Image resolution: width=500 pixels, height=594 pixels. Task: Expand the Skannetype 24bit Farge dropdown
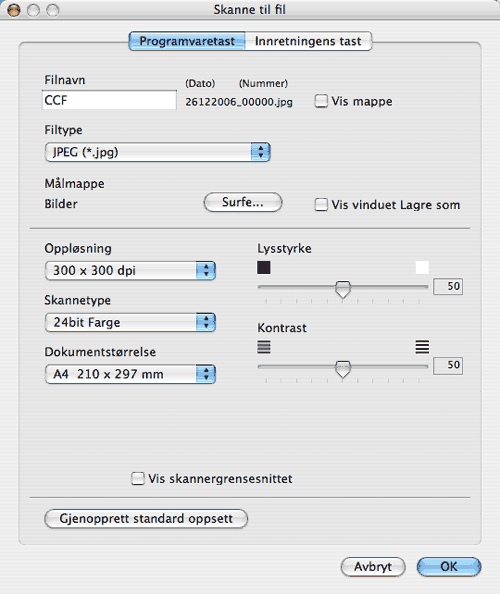pos(130,322)
